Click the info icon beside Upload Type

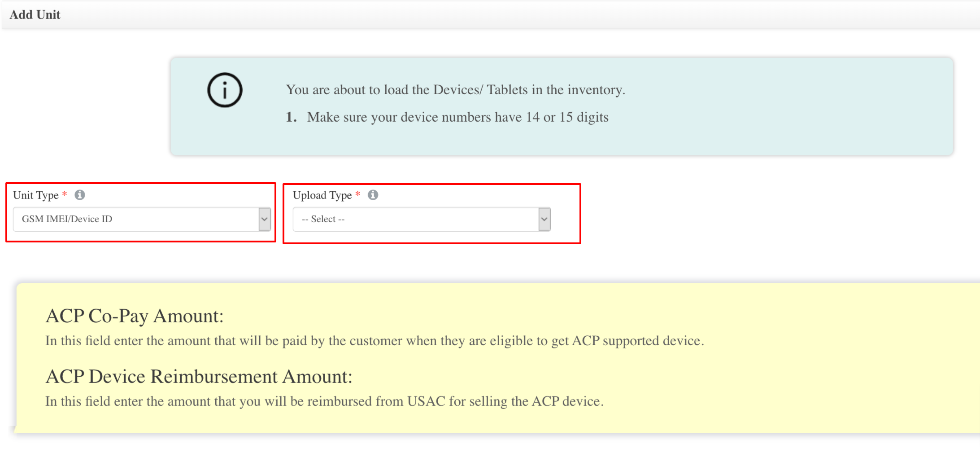pyautogui.click(x=373, y=195)
